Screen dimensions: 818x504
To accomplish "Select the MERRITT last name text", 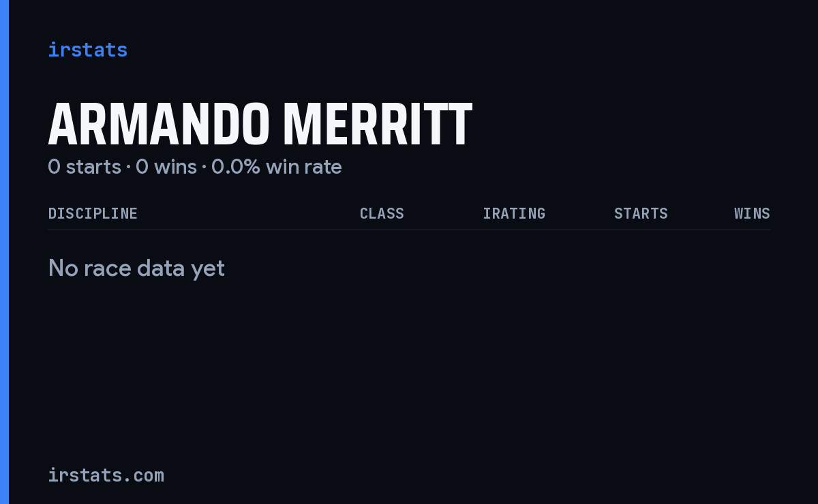I will (x=378, y=125).
